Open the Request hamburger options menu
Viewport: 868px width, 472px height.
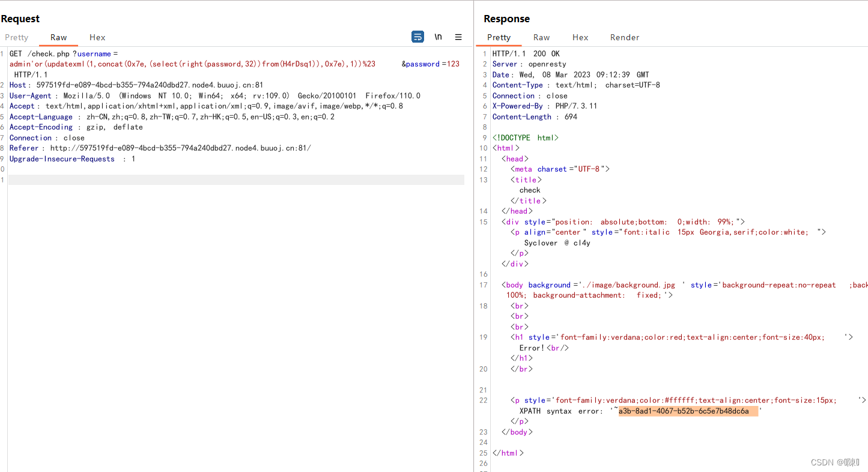click(x=458, y=37)
